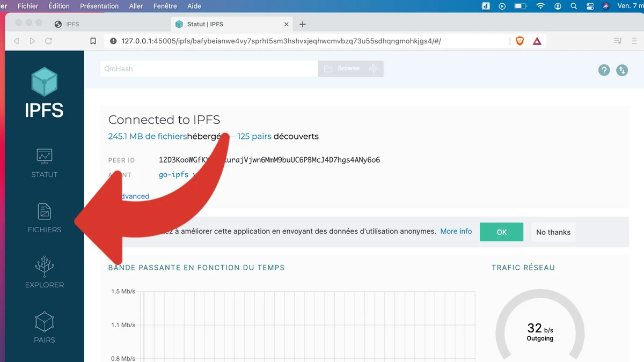Click the IPFS cube logo
The image size is (644, 362).
point(44,82)
